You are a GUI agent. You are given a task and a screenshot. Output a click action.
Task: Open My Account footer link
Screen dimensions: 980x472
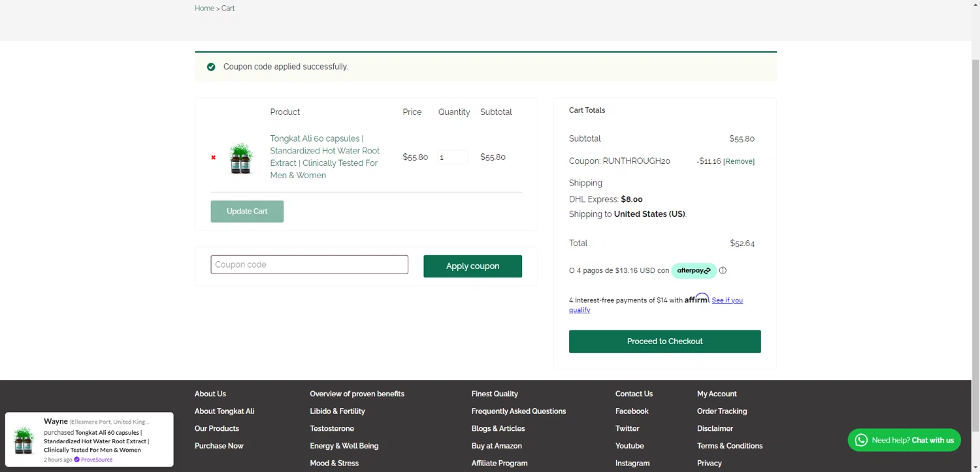point(717,394)
